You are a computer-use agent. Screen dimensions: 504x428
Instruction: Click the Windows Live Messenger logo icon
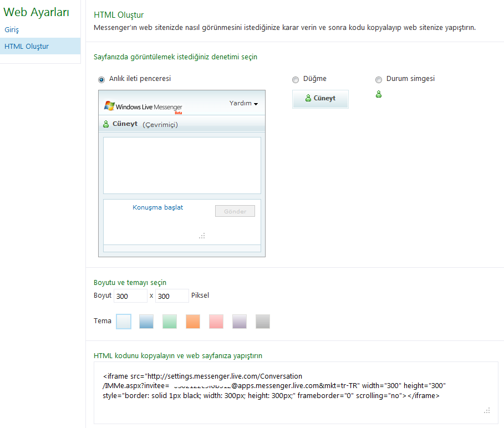point(109,106)
